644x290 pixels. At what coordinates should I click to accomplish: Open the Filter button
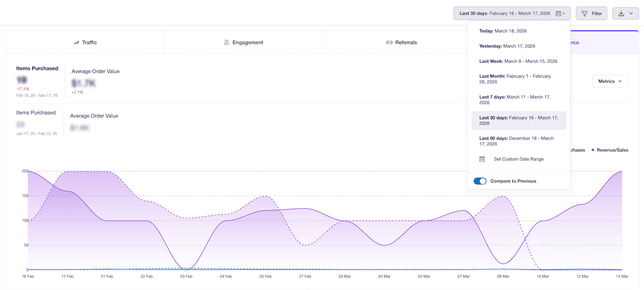[x=591, y=13]
